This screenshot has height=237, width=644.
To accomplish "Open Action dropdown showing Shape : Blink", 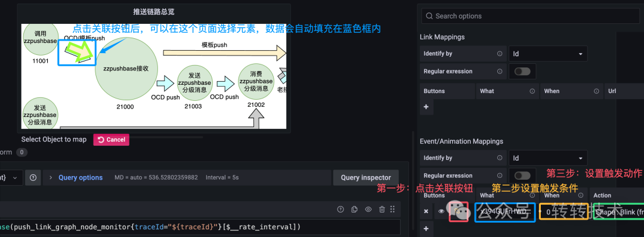I will point(619,213).
